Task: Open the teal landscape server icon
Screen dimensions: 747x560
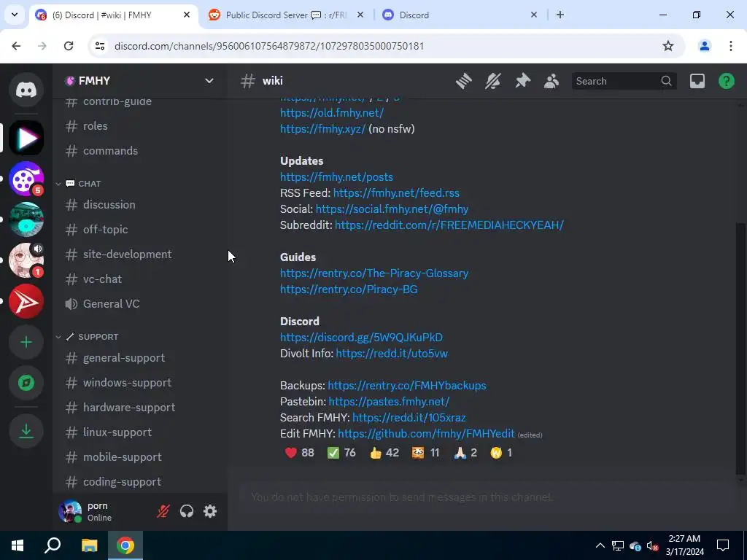Action: [26, 219]
